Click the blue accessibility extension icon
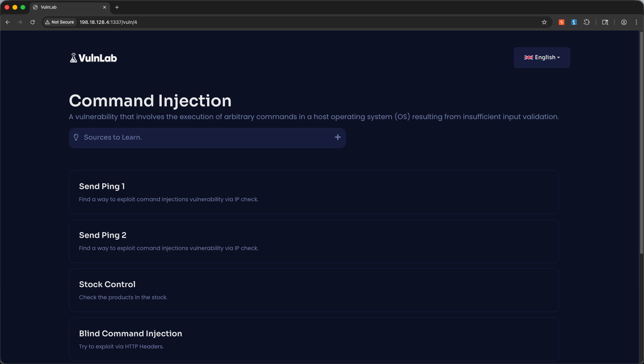Viewport: 644px width, 364px height. pos(574,22)
